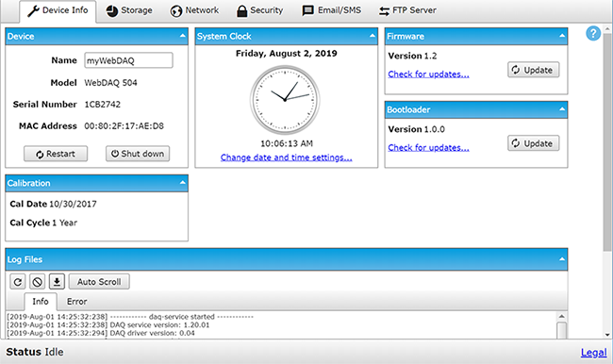Image resolution: width=613 pixels, height=364 pixels.
Task: Go to the Network tab
Action: 194,10
